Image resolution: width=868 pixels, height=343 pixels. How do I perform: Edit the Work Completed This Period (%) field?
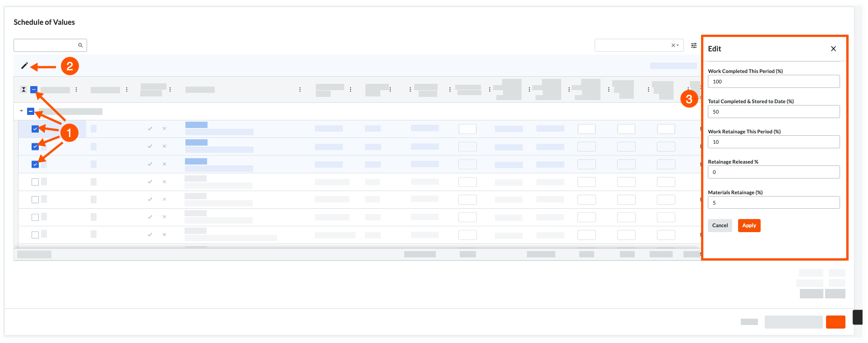774,82
